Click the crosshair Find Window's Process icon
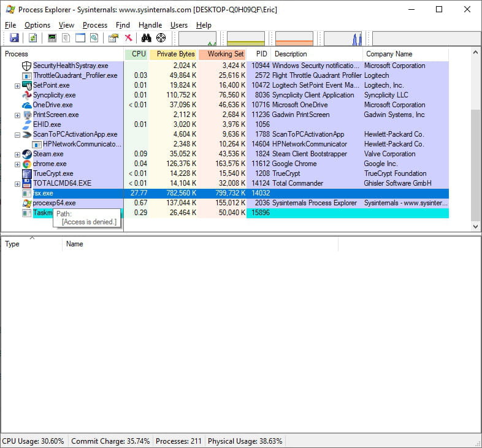 point(161,38)
